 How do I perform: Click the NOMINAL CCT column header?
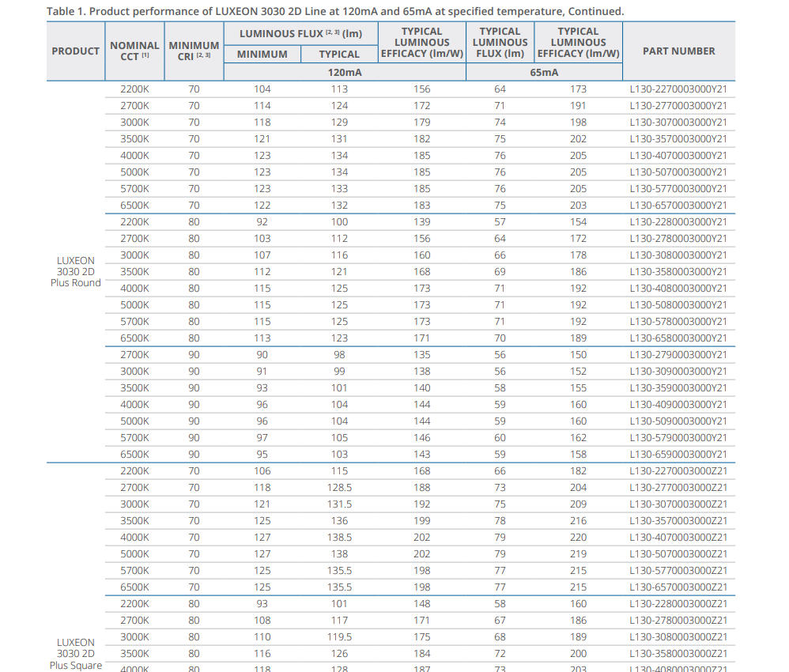134,51
